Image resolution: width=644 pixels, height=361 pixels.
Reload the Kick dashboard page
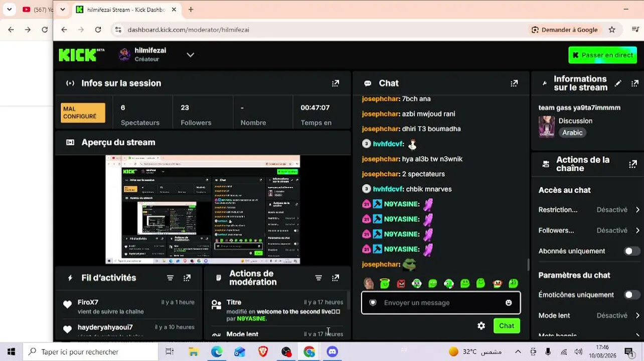coord(98,30)
